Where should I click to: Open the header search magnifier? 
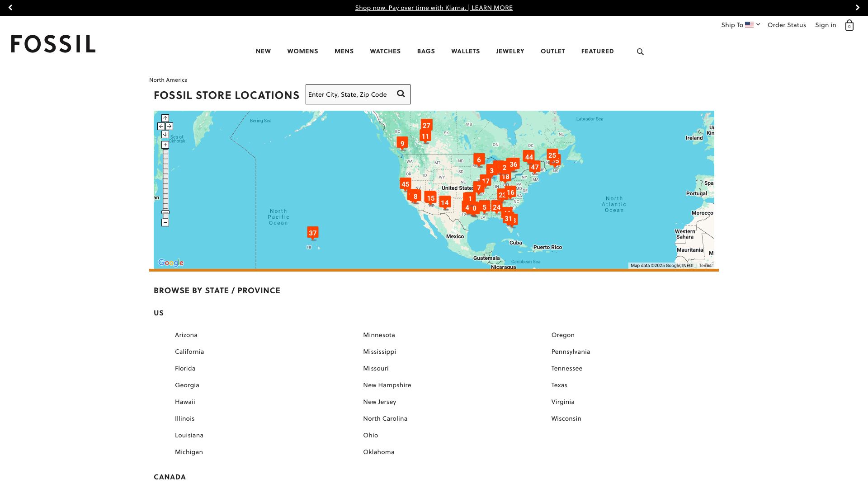tap(640, 52)
